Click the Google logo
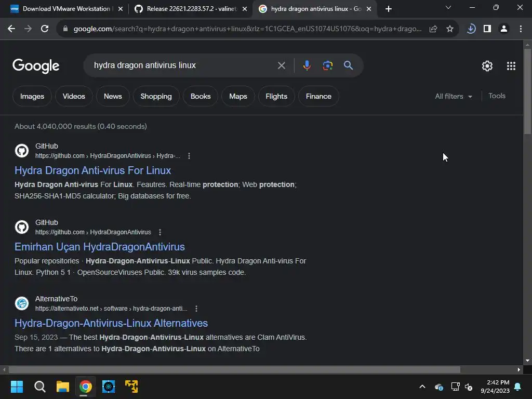 [x=36, y=66]
